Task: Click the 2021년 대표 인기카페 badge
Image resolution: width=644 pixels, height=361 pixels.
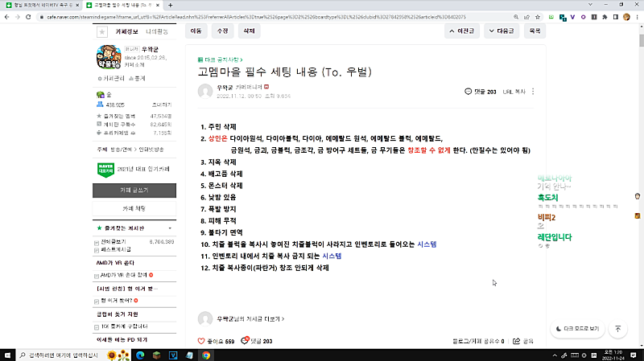Action: pos(105,169)
